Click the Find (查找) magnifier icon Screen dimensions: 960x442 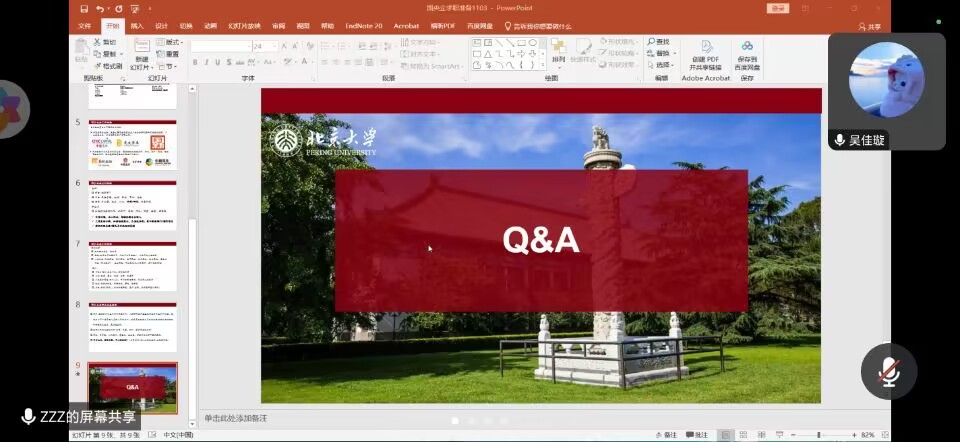[x=652, y=42]
